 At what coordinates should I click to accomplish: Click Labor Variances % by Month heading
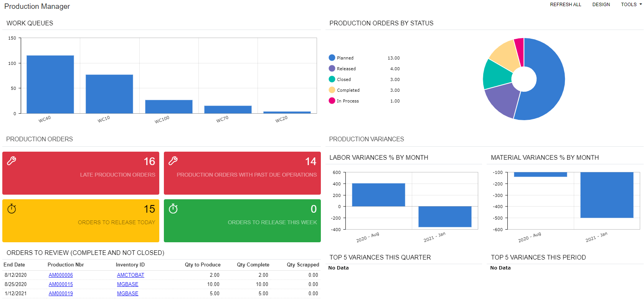(379, 157)
